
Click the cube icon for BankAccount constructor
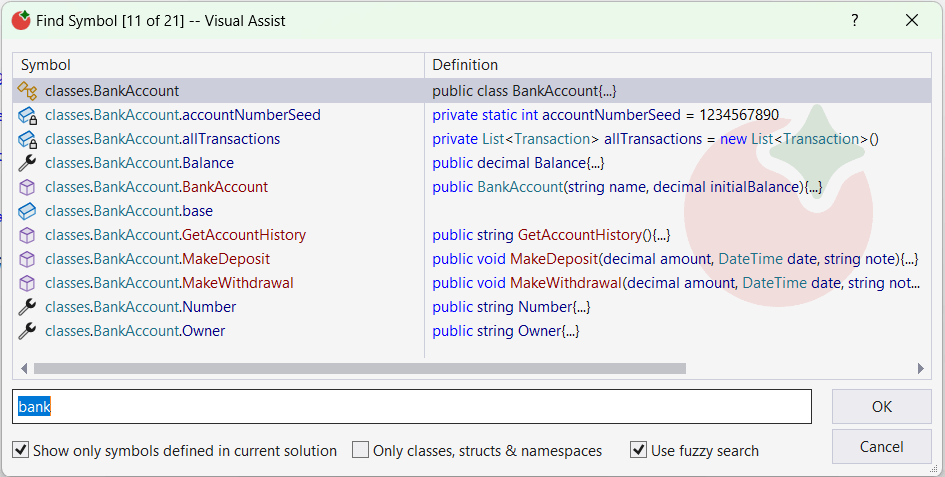pos(28,187)
